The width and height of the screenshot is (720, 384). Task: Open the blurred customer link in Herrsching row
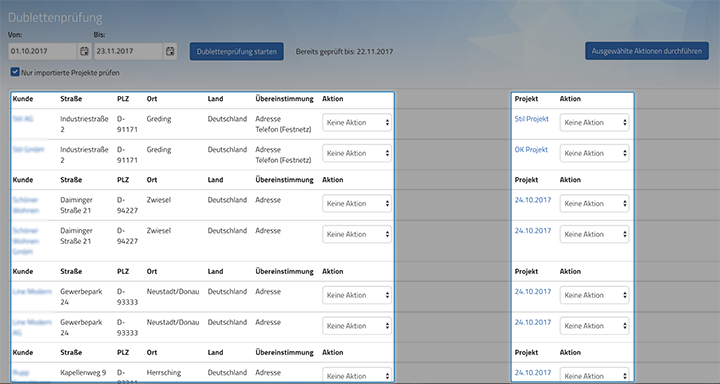[x=21, y=373]
